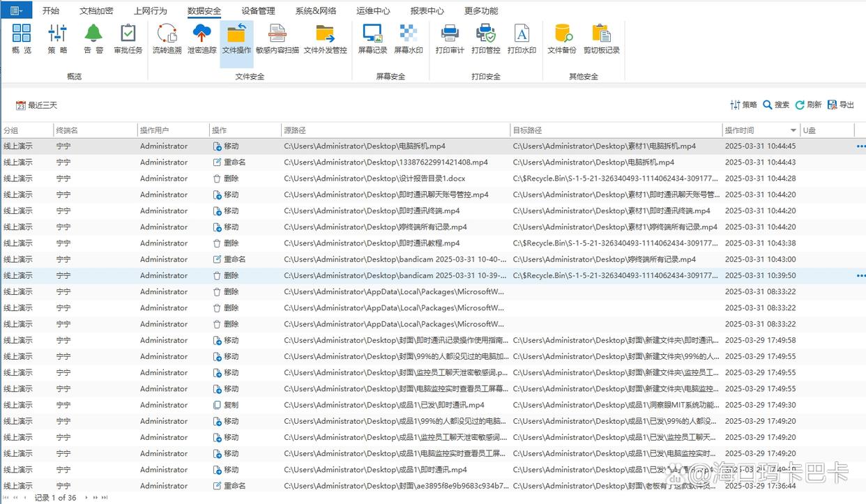
Task: 选择告警功能图标
Action: click(93, 38)
